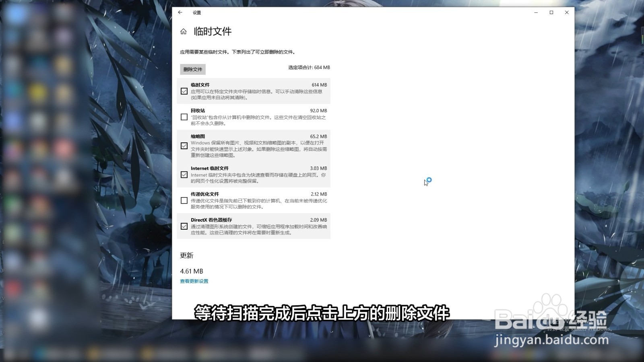This screenshot has height=362, width=644.
Task: Click the 缩略图 item title
Action: [198, 136]
